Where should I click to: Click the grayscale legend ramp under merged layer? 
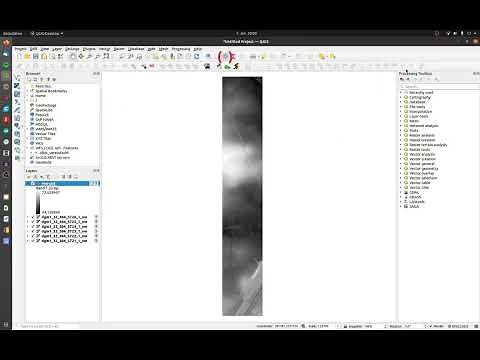point(38,203)
